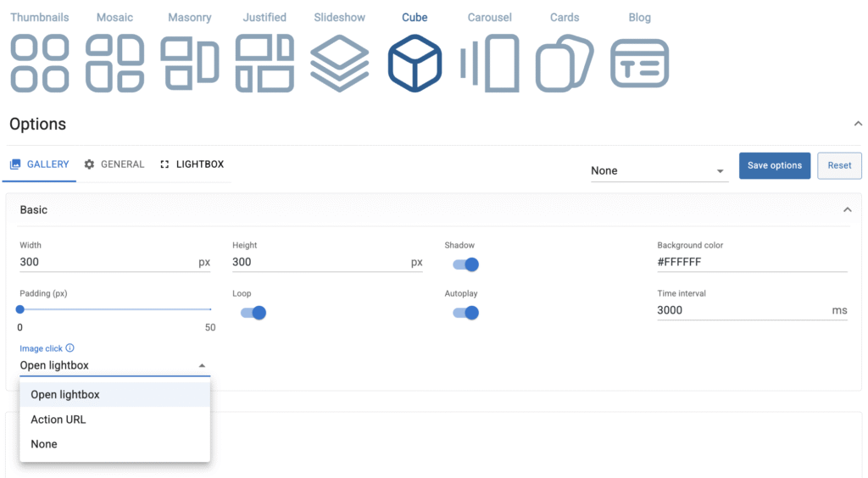Collapse the Options section chevron

(x=857, y=124)
